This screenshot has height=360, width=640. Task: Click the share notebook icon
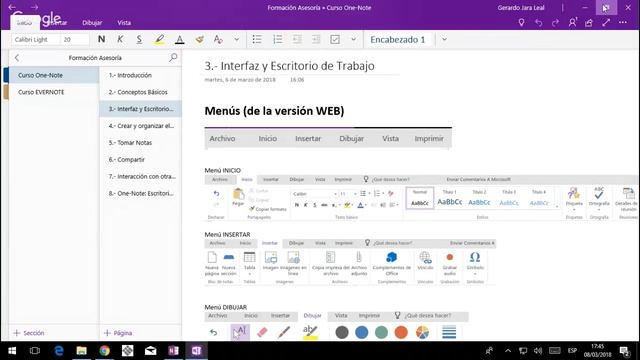tap(589, 23)
